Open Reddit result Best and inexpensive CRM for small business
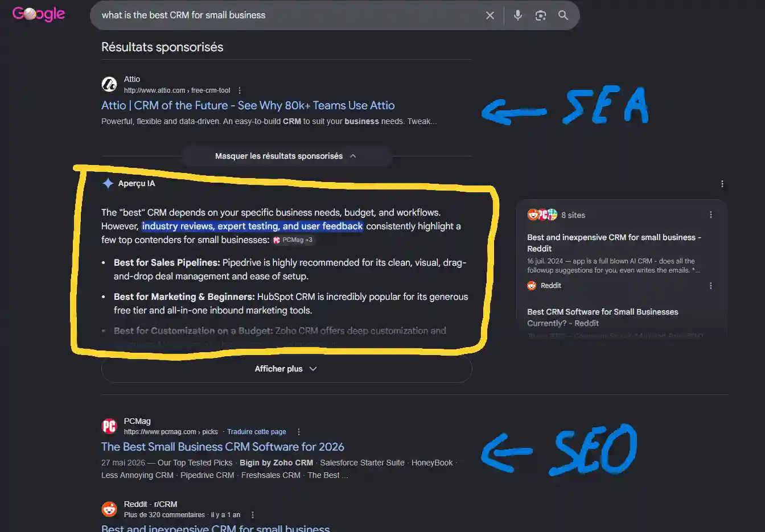The height and width of the screenshot is (532, 765). (215, 528)
